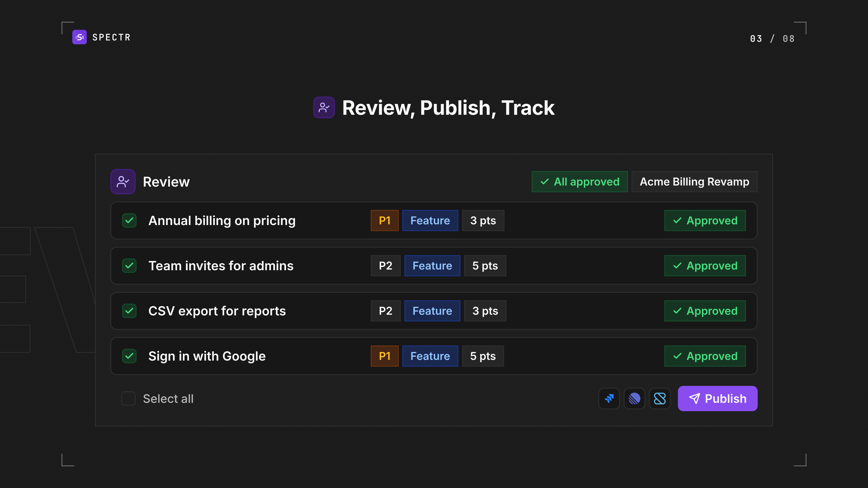Click P1 priority tag on Annual billing row
The width and height of the screenshot is (868, 488).
(x=384, y=221)
